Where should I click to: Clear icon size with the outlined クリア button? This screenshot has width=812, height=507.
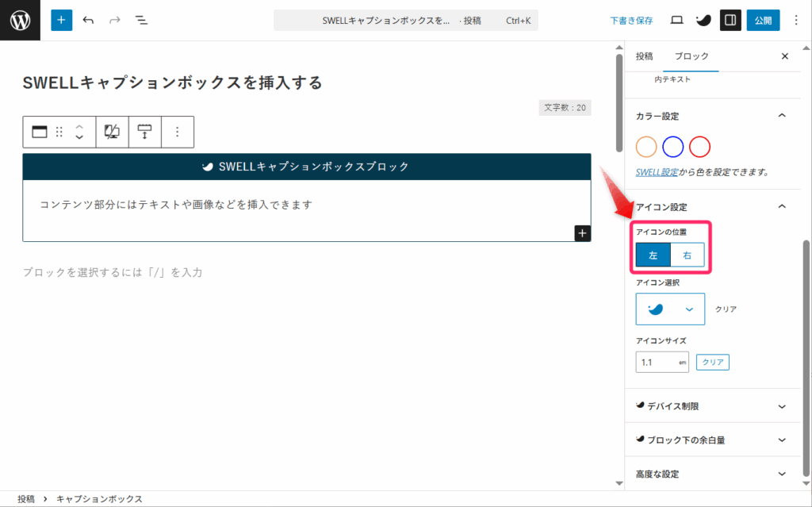click(x=713, y=362)
